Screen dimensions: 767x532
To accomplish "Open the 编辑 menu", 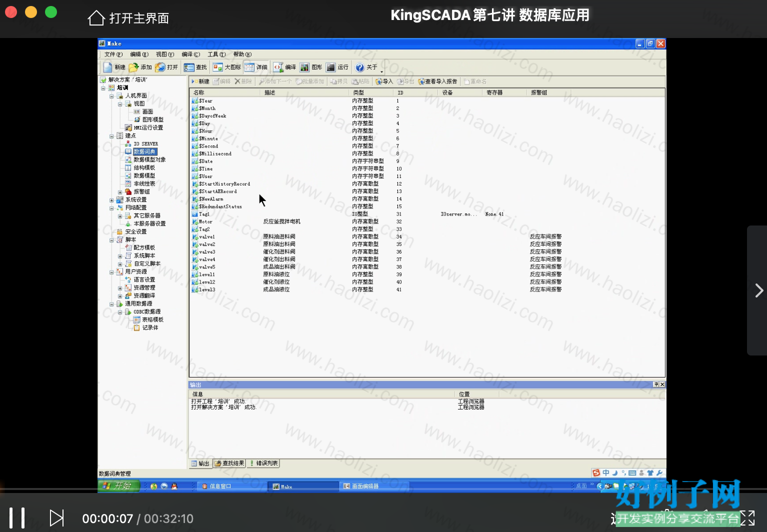I will [x=139, y=54].
